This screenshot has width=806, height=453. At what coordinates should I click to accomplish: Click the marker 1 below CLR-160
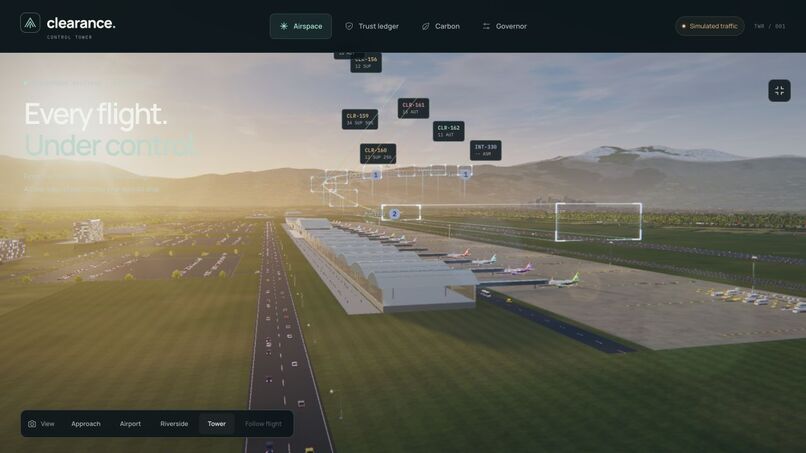coord(376,175)
